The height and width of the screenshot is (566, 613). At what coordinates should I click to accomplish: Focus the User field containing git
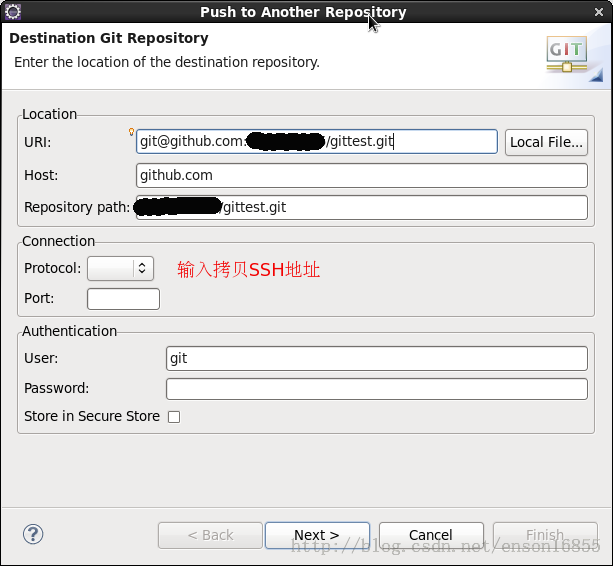[x=377, y=358]
